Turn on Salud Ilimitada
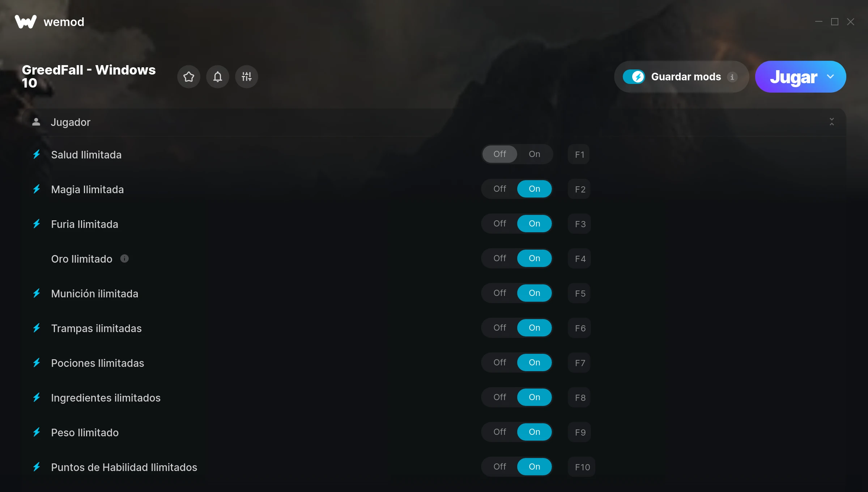 [534, 154]
